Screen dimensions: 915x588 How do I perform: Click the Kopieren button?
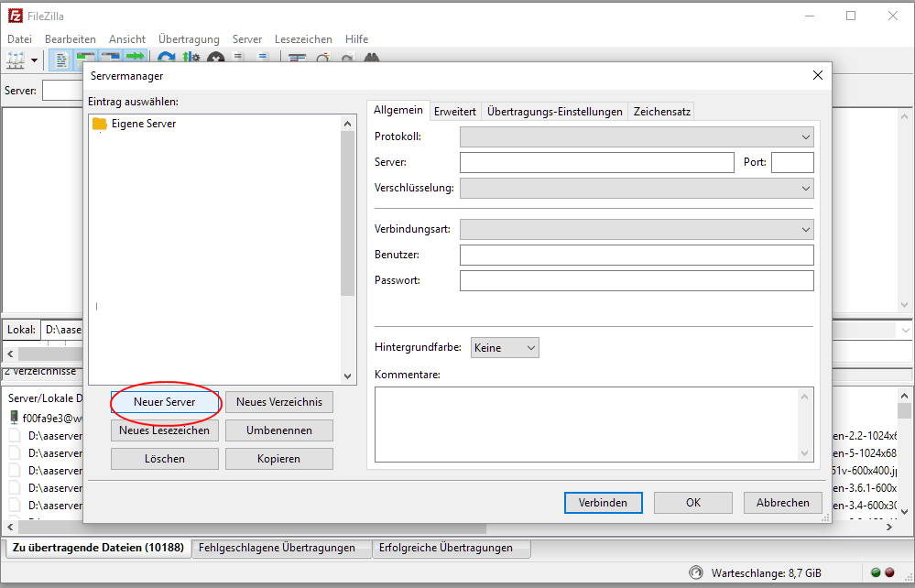pos(279,459)
